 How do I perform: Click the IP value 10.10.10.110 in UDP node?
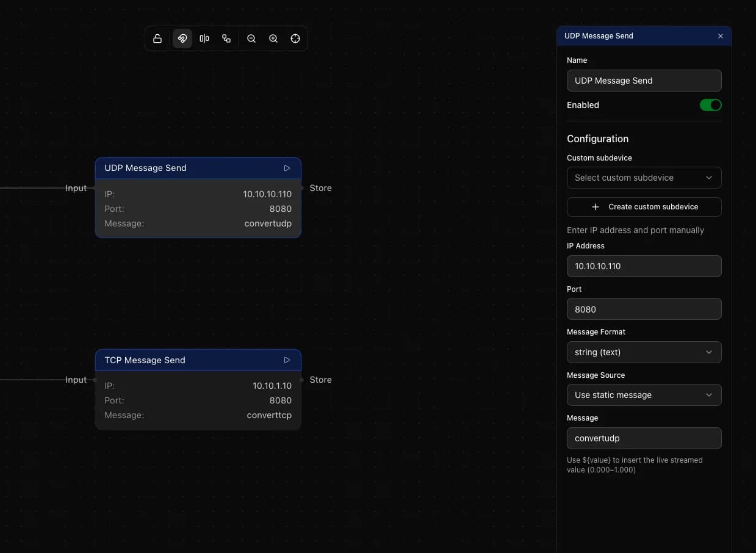point(267,194)
